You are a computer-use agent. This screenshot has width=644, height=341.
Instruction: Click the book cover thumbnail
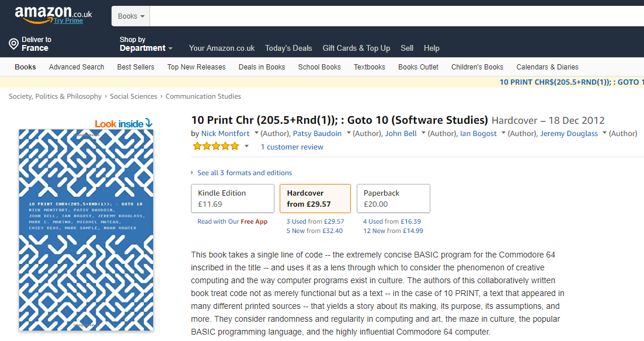[x=86, y=230]
